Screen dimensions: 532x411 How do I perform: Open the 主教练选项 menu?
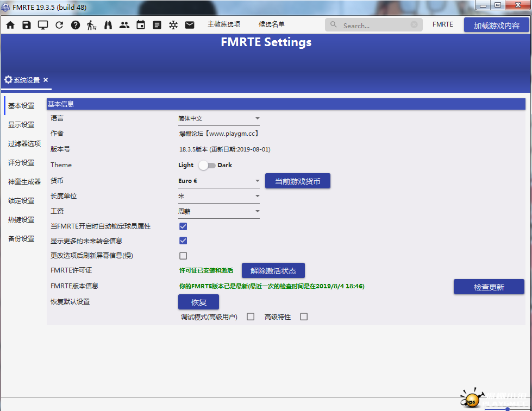[x=224, y=24]
